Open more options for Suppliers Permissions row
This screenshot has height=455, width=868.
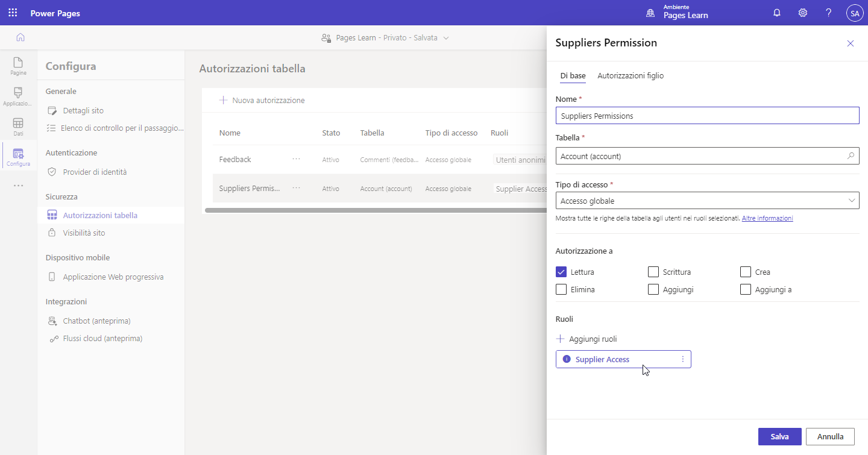[x=296, y=188]
